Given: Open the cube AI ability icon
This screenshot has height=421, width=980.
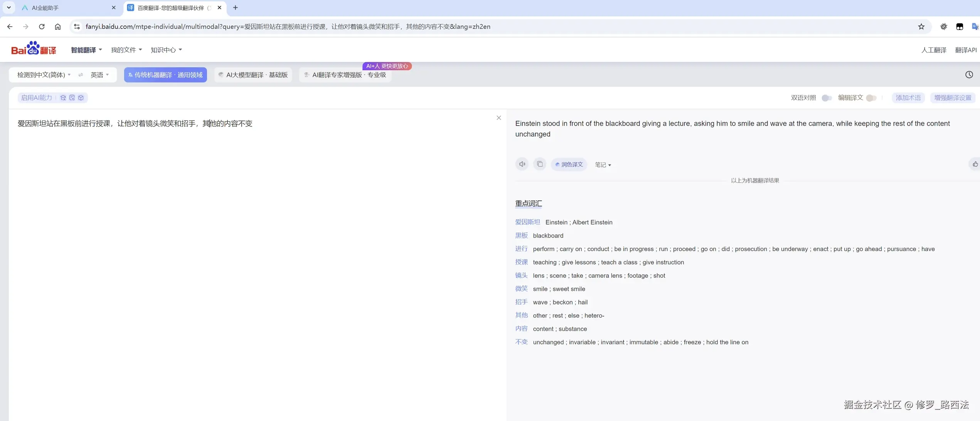Looking at the screenshot, I should pos(81,97).
